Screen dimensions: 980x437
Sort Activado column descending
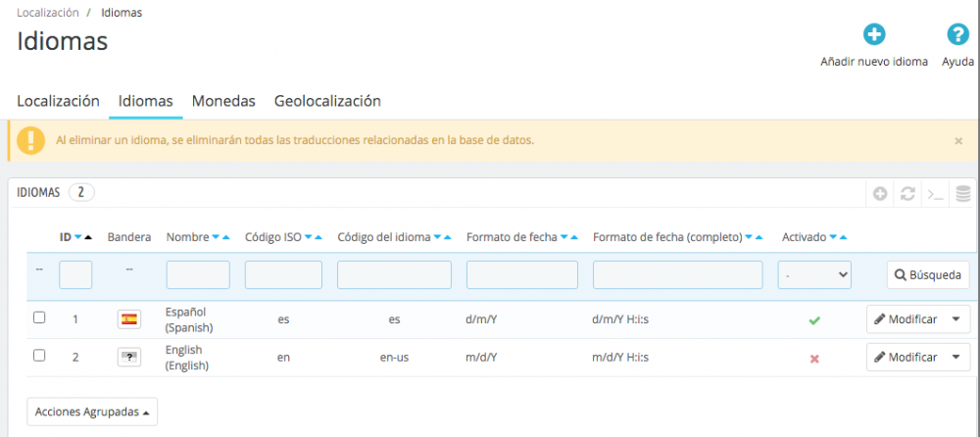click(x=833, y=237)
